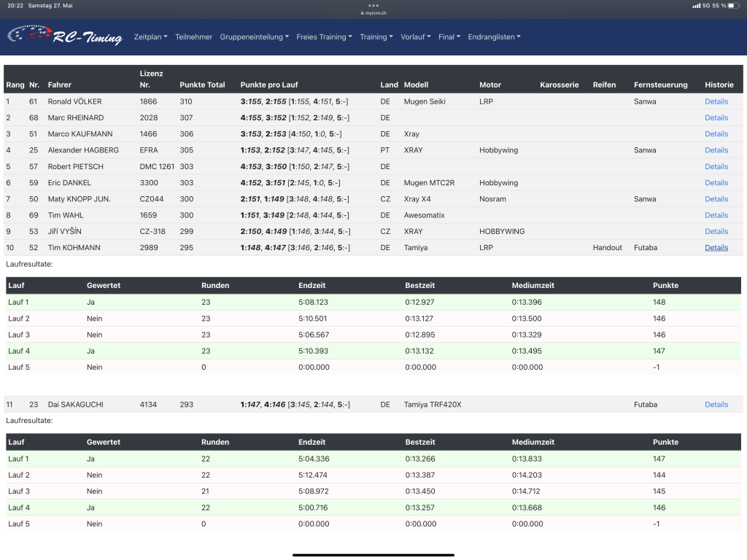
Task: Click the Punkte Total column header
Action: (202, 85)
